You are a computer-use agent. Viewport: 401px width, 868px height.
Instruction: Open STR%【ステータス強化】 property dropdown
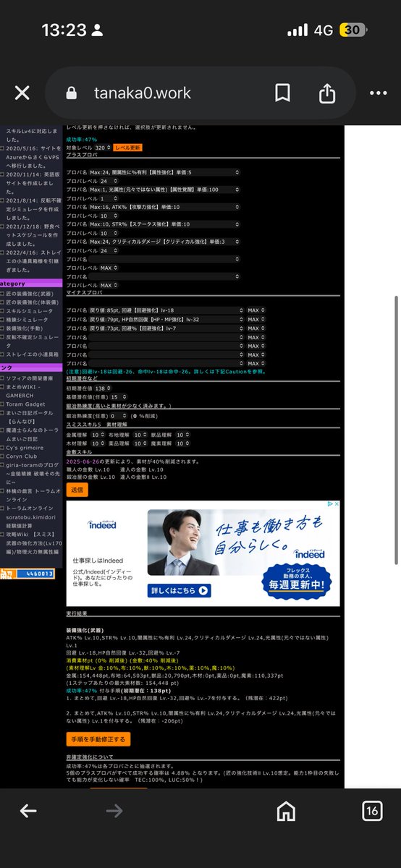pos(164,224)
